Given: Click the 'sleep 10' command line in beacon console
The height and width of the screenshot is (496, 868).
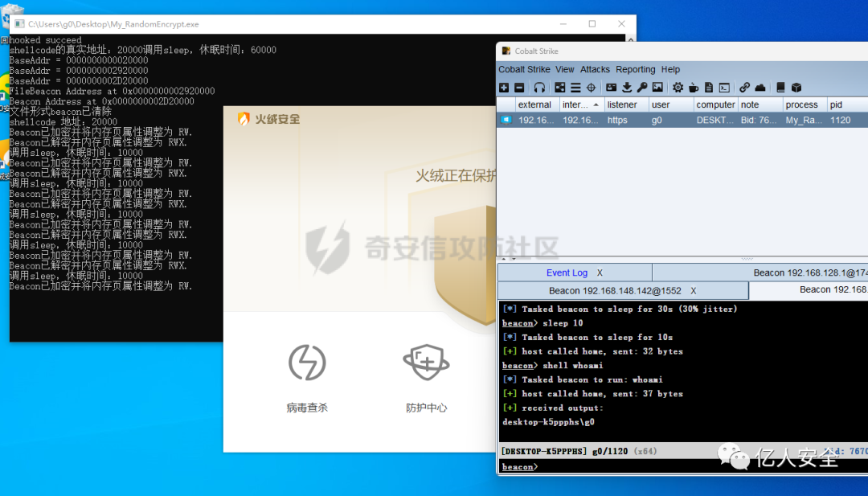Looking at the screenshot, I should [542, 322].
